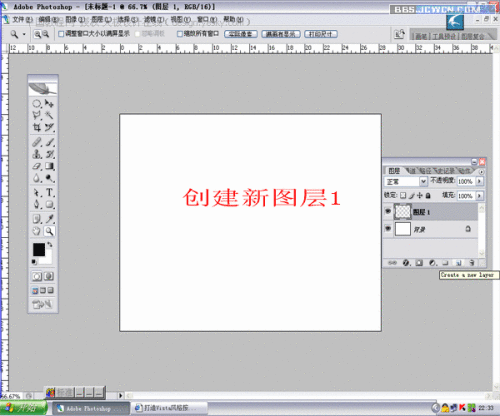Select the Eraser tool
Image resolution: width=500 pixels, height=416 pixels.
37,166
